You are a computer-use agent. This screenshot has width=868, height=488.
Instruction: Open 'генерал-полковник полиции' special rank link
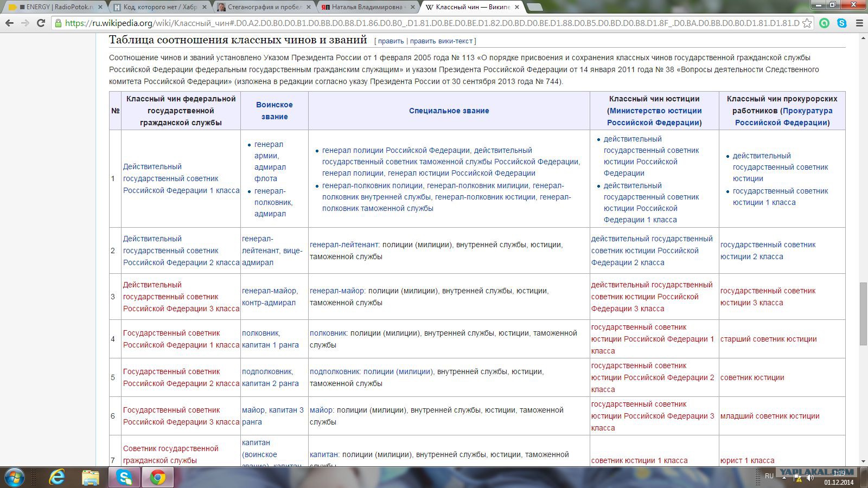[x=372, y=185]
